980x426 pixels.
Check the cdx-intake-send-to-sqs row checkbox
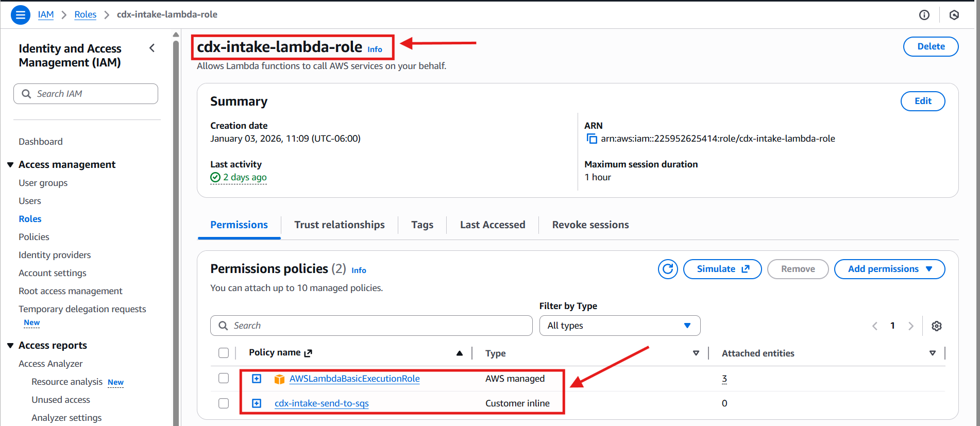pos(224,403)
